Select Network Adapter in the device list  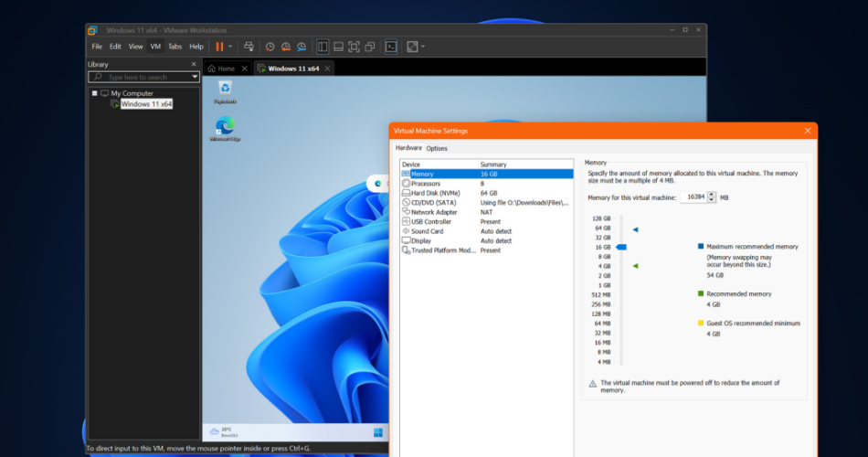click(x=434, y=212)
